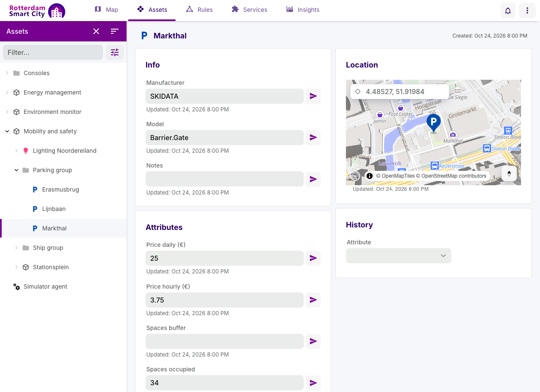
Task: Expand the Ship group folder
Action: (x=16, y=248)
